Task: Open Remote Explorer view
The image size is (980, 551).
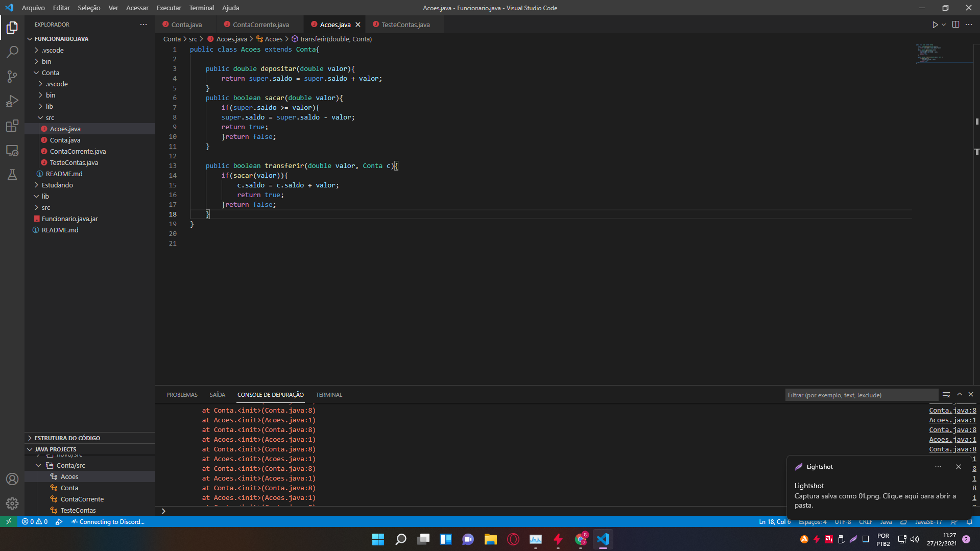Action: (x=12, y=151)
